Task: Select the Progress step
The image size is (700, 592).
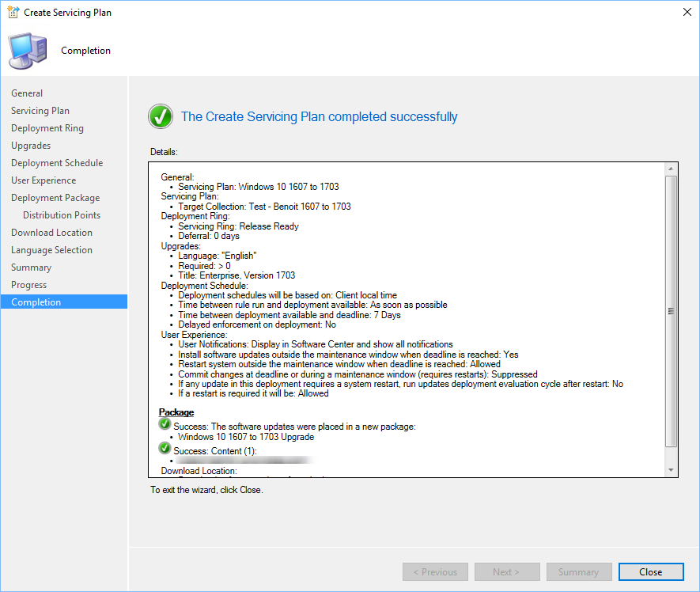Action: coord(29,285)
